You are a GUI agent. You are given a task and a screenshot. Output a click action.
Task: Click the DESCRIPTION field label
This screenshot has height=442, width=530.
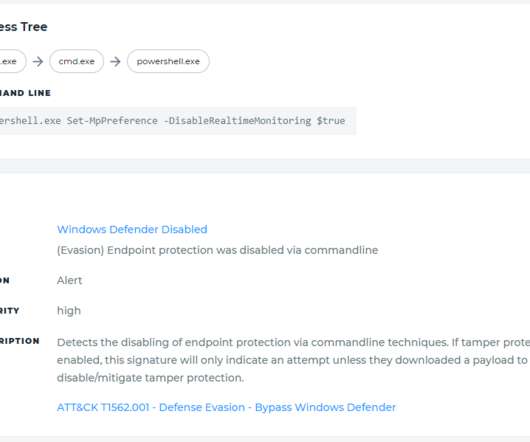click(20, 341)
